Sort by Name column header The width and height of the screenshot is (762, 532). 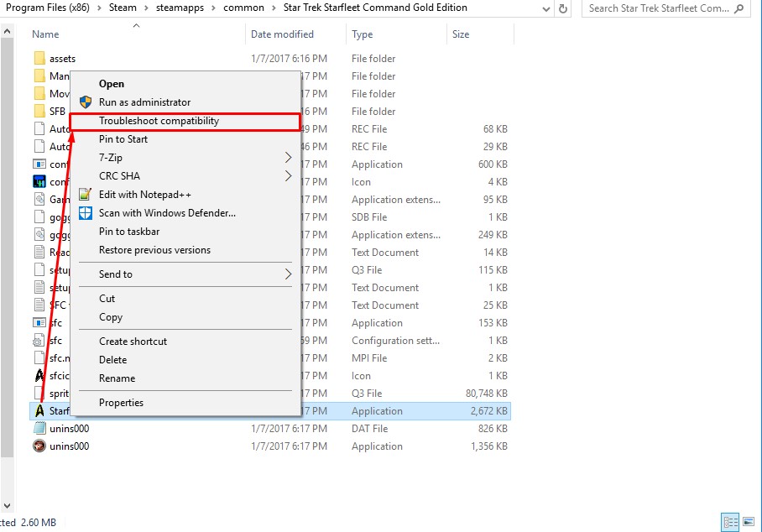tap(45, 34)
